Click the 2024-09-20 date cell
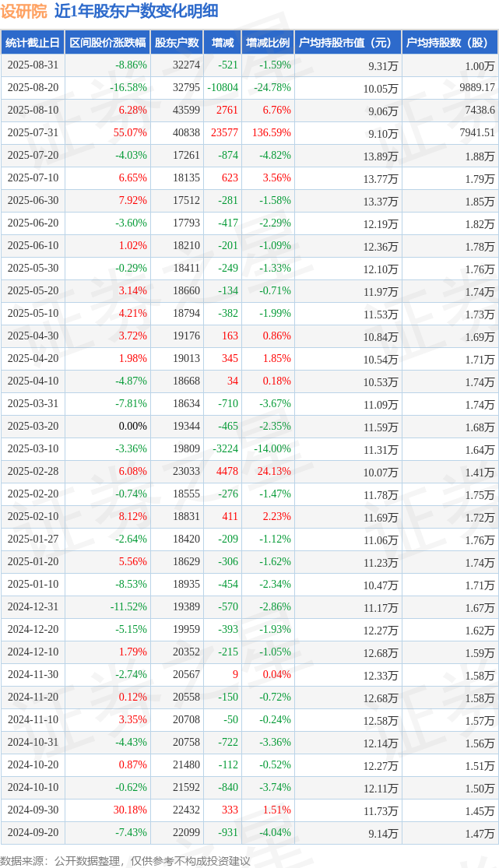This screenshot has width=499, height=868. point(33,832)
